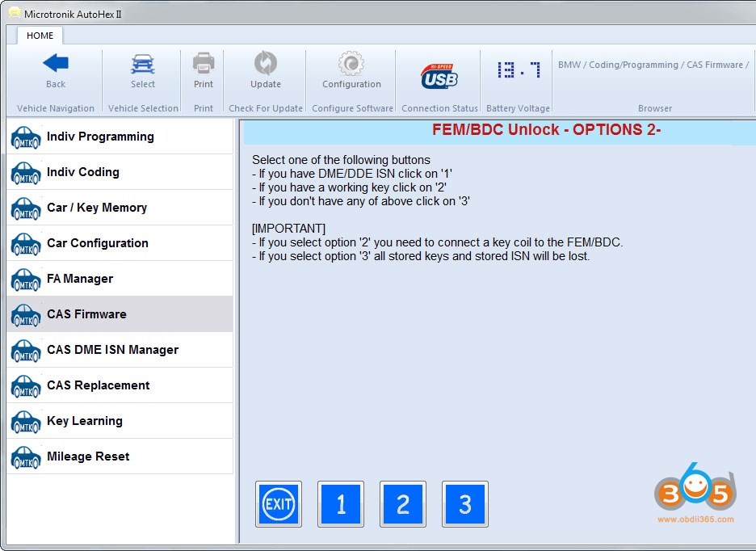Open Key Learning in sidebar

coord(120,421)
